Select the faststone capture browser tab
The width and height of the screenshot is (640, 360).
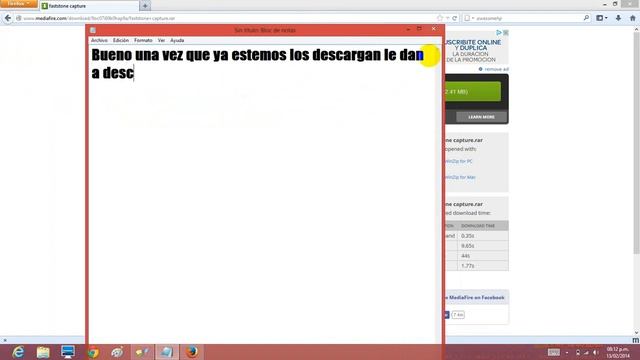pyautogui.click(x=89, y=6)
